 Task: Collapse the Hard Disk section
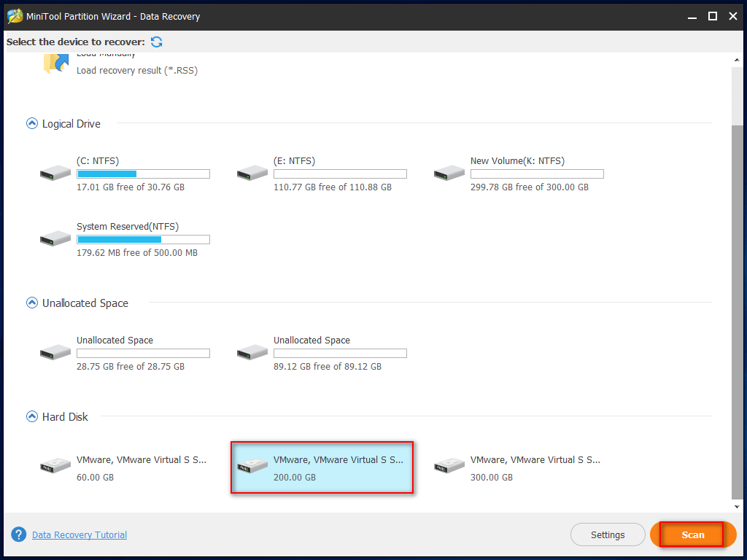click(x=32, y=416)
